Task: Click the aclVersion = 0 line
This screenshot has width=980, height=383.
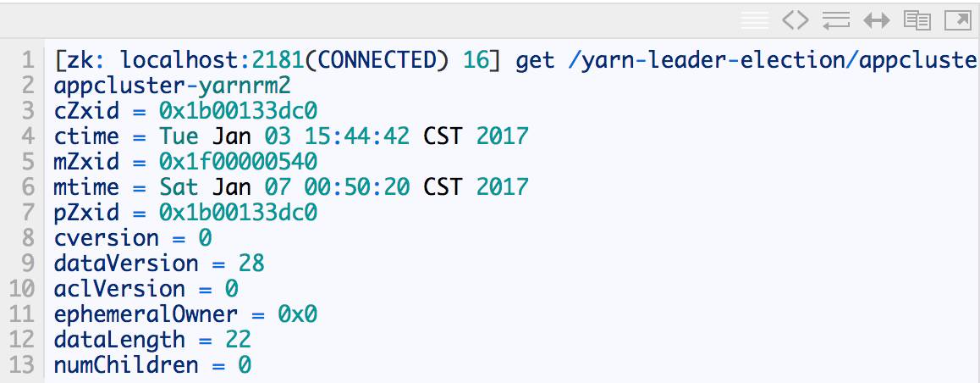Action: pyautogui.click(x=146, y=288)
